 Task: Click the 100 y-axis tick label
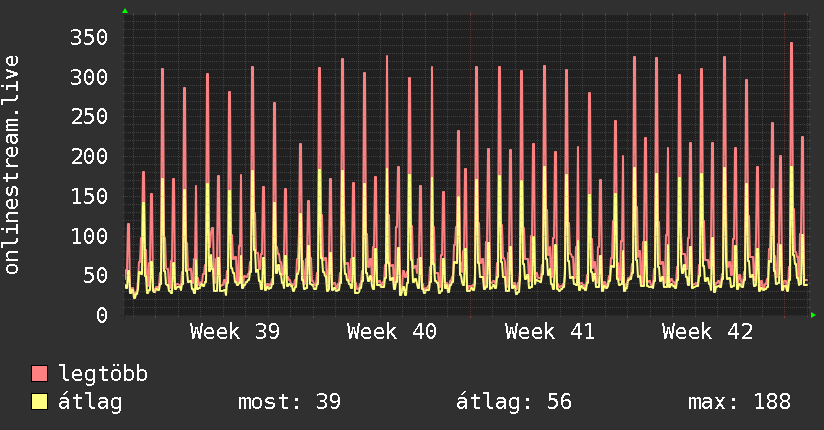point(89,236)
